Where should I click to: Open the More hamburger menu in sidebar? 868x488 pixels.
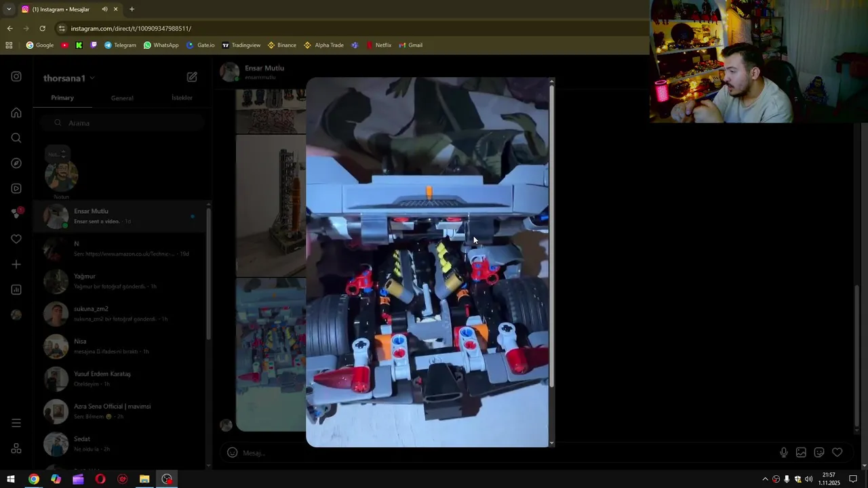pyautogui.click(x=16, y=423)
